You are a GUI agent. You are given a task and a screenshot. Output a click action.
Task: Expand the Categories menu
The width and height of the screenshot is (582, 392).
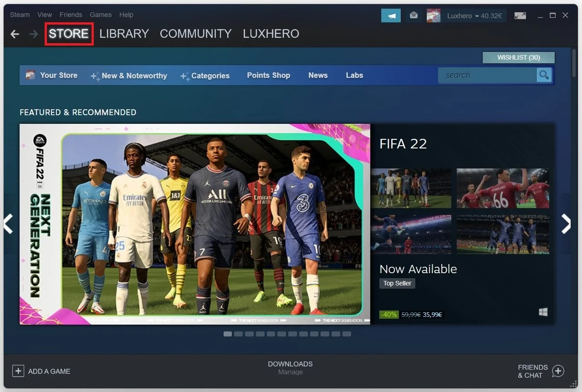click(210, 76)
